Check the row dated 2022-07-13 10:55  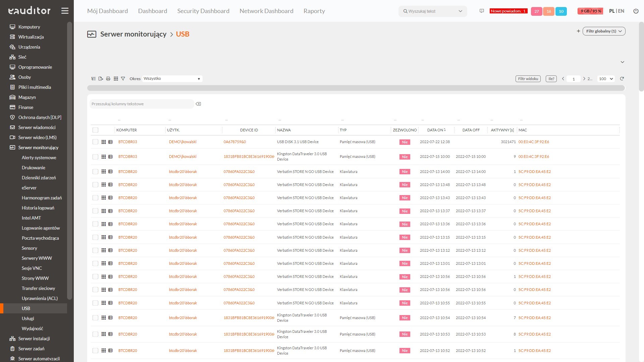(95, 303)
